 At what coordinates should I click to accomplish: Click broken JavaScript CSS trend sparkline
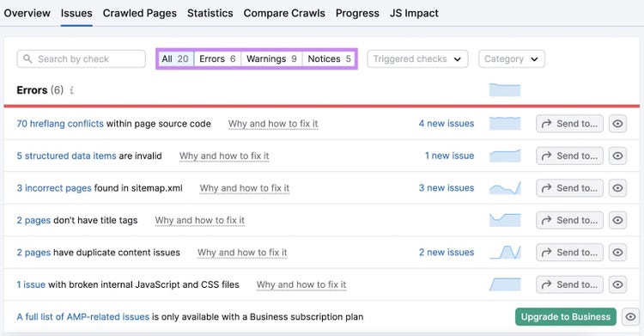505,284
